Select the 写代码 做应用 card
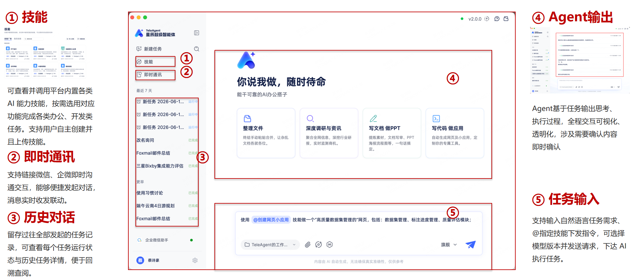 pos(455,133)
